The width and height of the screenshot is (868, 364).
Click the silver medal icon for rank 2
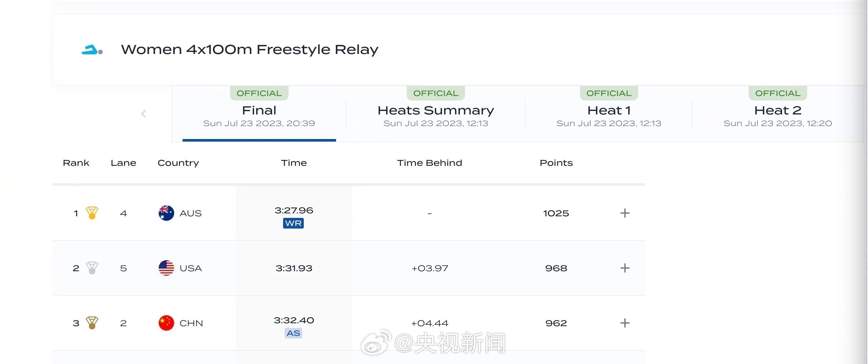coord(92,268)
